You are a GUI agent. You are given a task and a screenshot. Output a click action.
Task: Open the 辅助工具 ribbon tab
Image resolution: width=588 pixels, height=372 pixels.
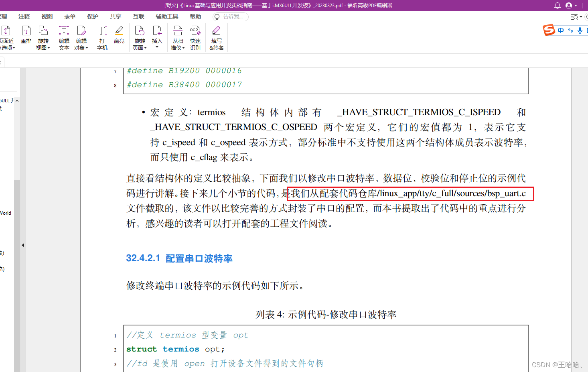[167, 16]
